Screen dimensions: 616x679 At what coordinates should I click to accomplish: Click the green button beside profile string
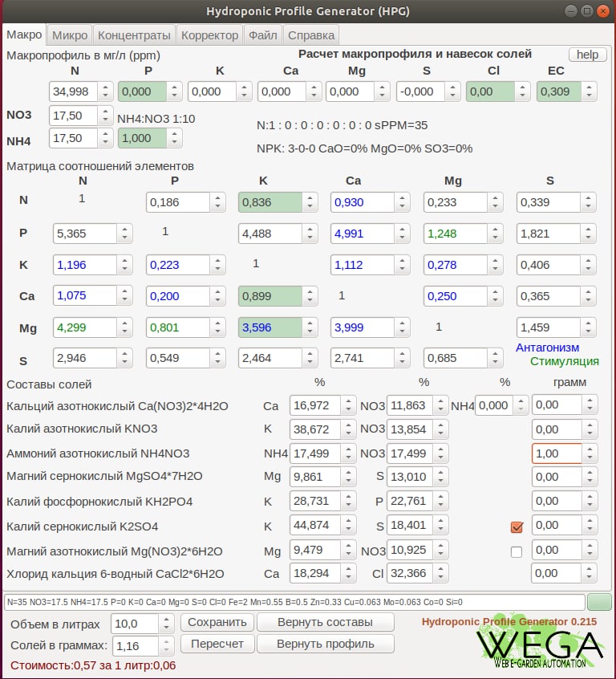click(599, 602)
